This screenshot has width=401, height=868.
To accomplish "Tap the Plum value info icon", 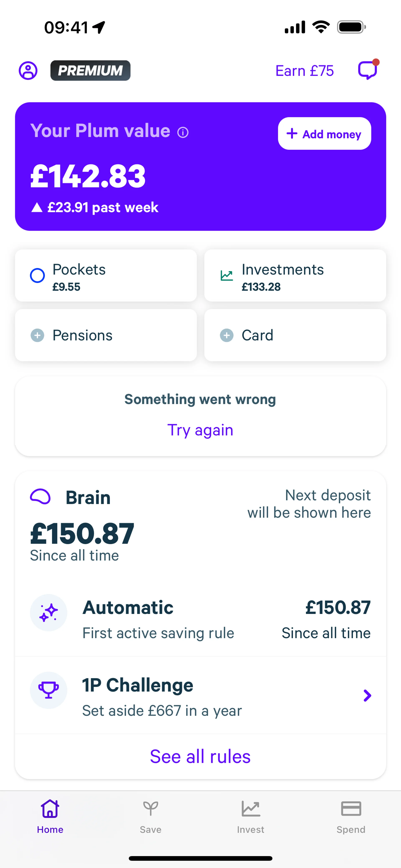I will pos(183,132).
